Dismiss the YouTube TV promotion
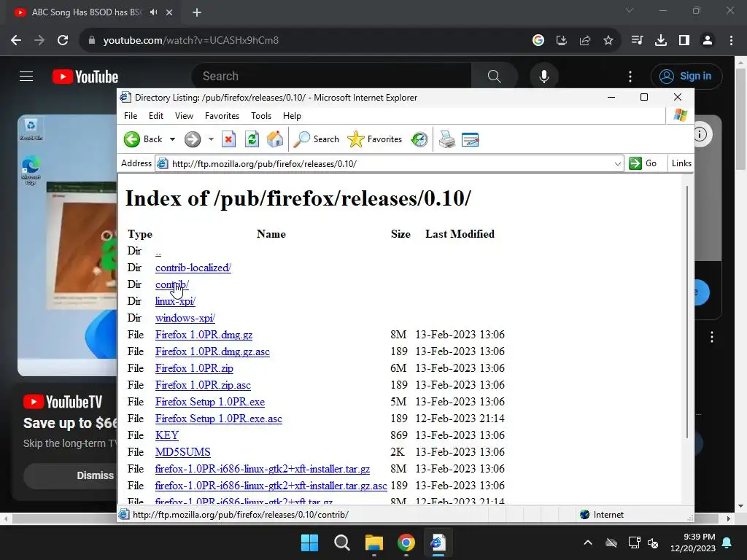The image size is (747, 560). 71,475
